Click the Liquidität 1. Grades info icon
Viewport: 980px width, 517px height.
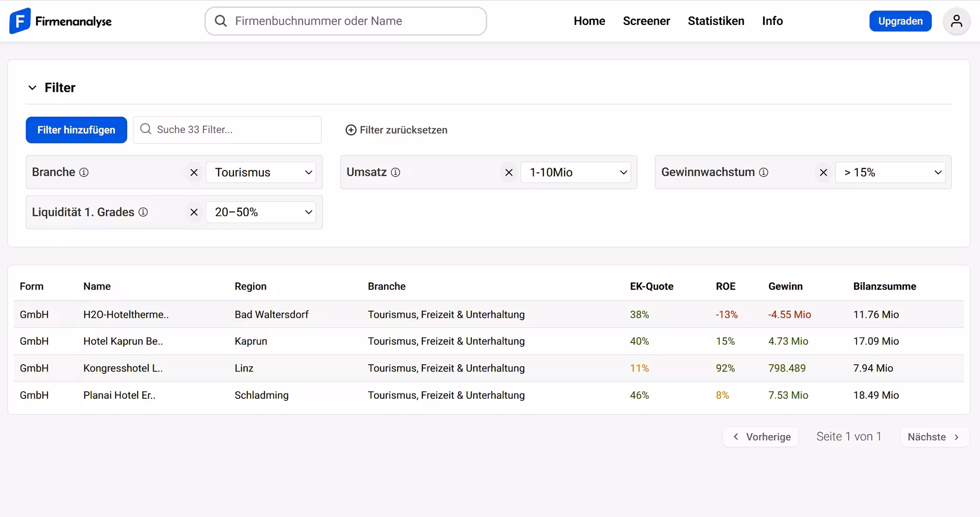tap(143, 212)
